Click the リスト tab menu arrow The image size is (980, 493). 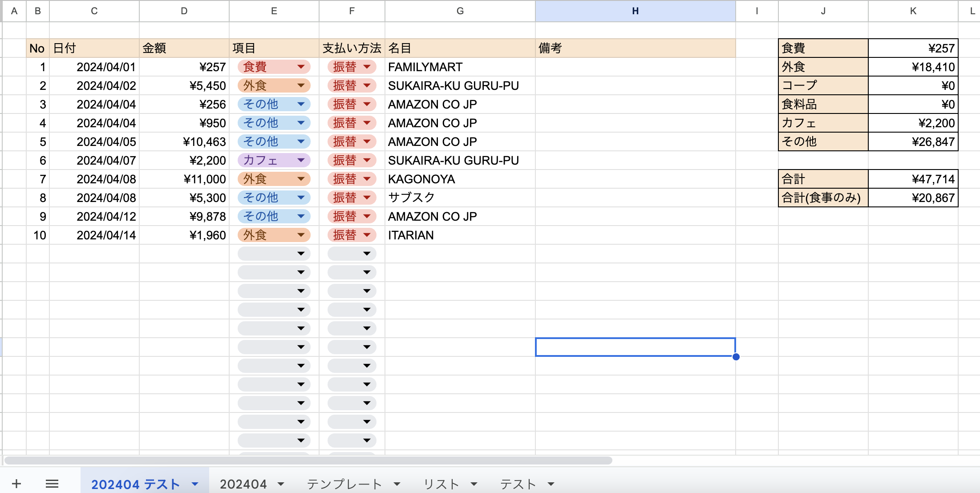474,484
